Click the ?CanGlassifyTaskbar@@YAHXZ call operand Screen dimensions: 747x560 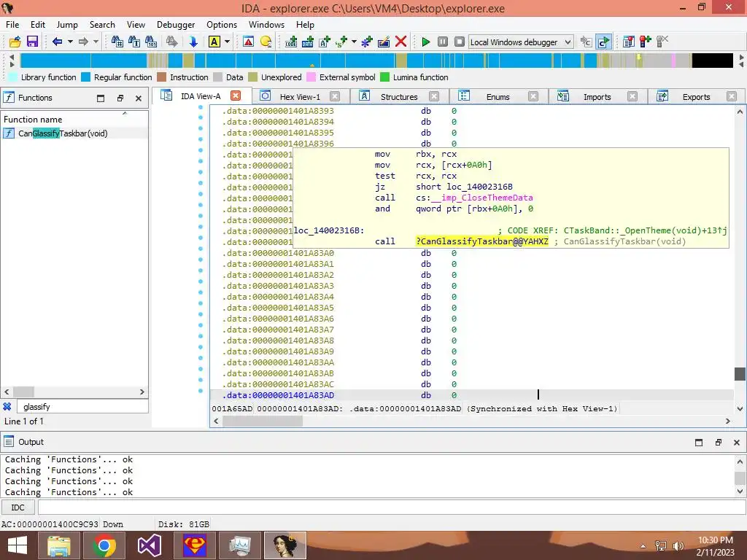[x=482, y=241]
